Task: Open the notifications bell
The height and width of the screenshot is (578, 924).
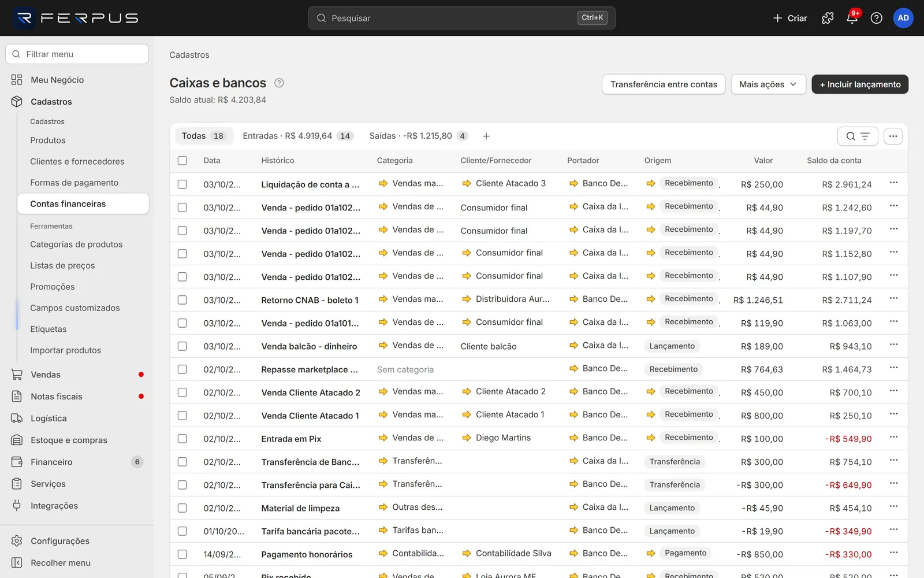Action: (x=852, y=18)
